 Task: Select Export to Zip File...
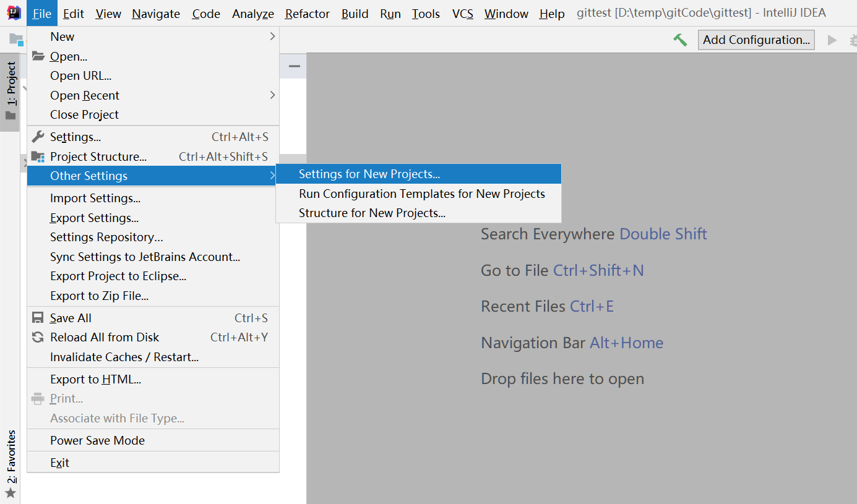click(153, 296)
